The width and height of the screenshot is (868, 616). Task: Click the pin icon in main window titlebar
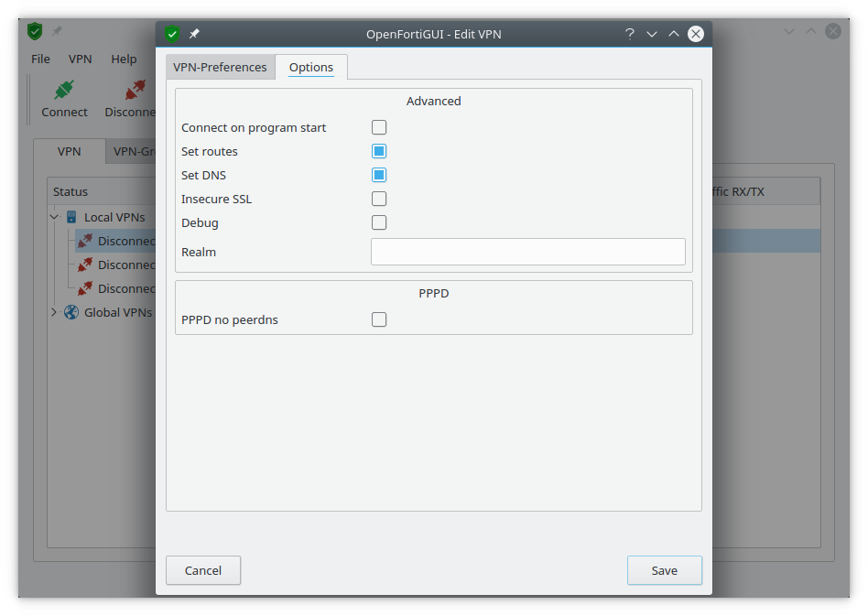point(57,31)
